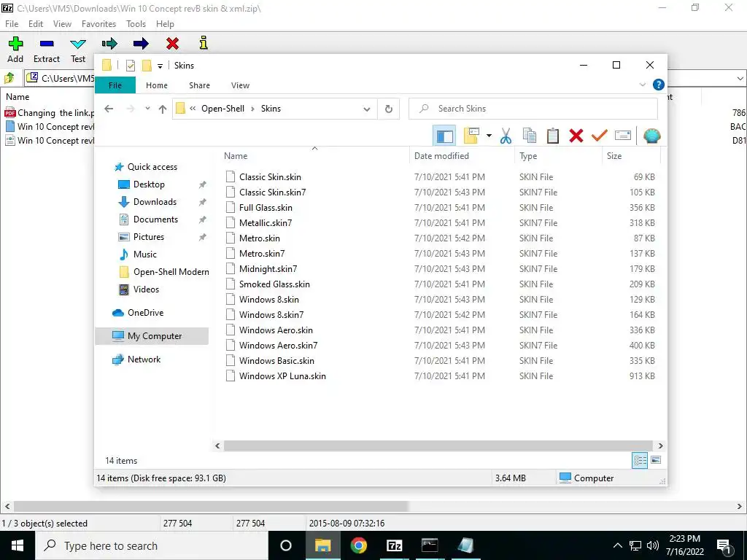This screenshot has width=747, height=560.
Task: Click the Up arrow next to the address bar
Action: pos(163,109)
